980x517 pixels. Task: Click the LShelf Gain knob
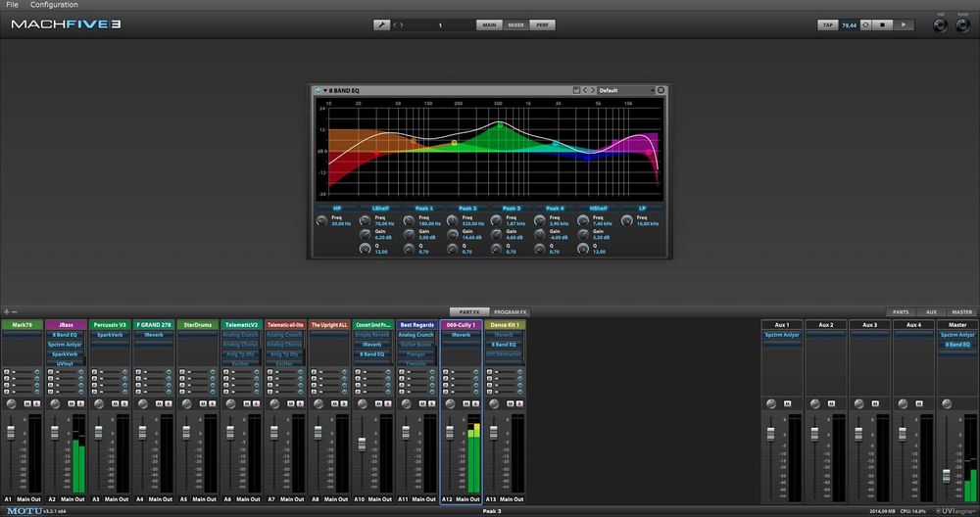(x=366, y=234)
